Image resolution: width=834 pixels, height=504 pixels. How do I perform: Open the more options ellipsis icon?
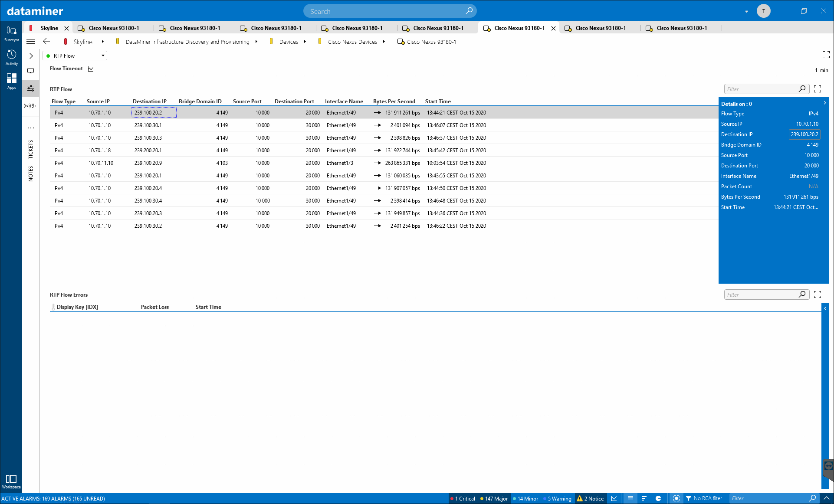[x=31, y=128]
